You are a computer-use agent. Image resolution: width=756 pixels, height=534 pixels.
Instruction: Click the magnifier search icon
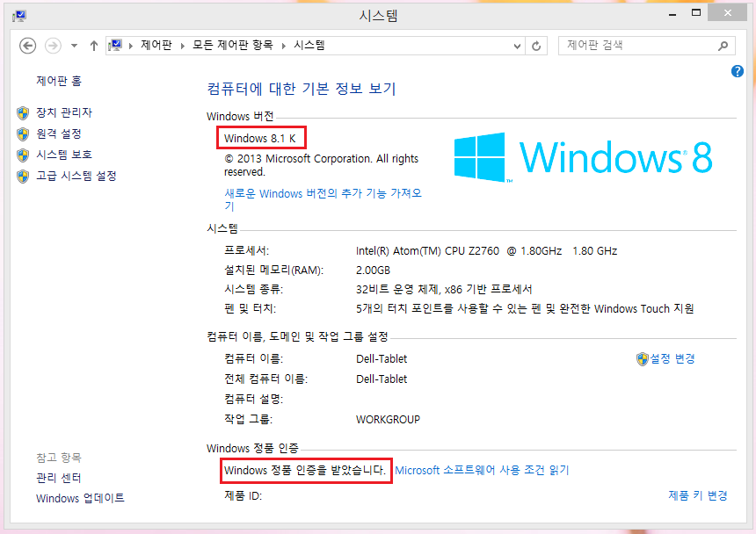click(723, 46)
